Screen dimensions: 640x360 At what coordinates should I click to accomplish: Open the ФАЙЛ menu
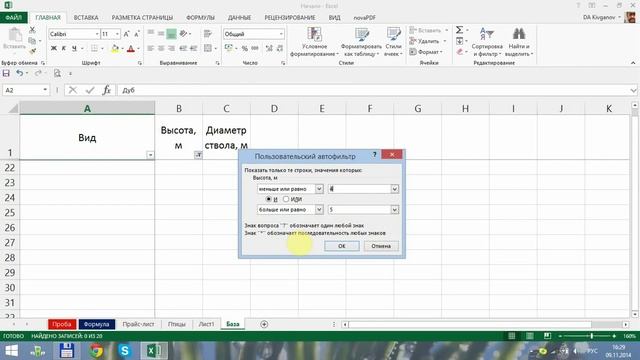point(13,18)
